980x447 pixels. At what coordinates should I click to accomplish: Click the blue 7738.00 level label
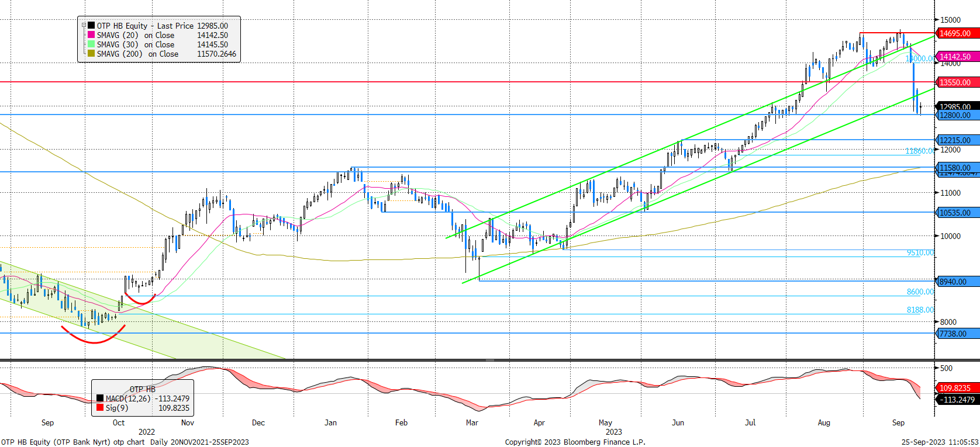point(957,334)
